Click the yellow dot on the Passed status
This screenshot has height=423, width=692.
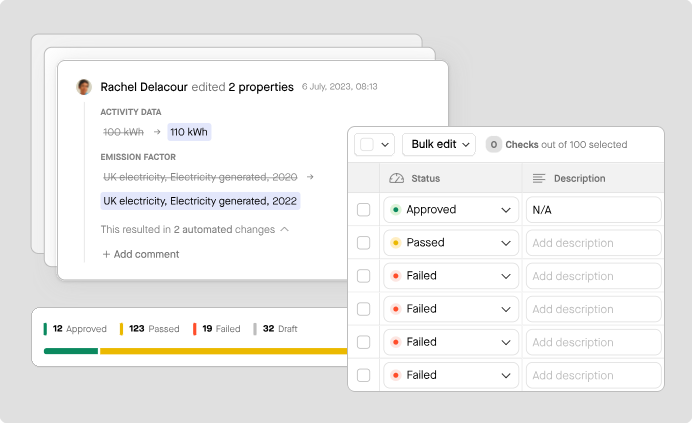(x=396, y=243)
